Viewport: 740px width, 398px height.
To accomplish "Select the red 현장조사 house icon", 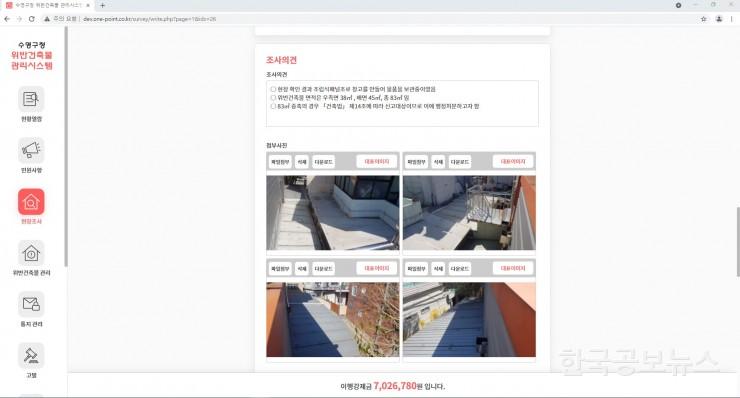I will pos(31,202).
